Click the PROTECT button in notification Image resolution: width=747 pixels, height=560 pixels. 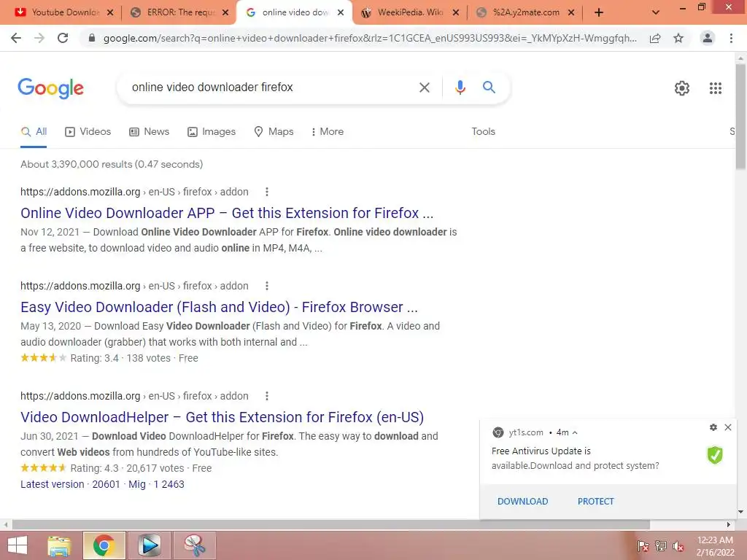[595, 502]
